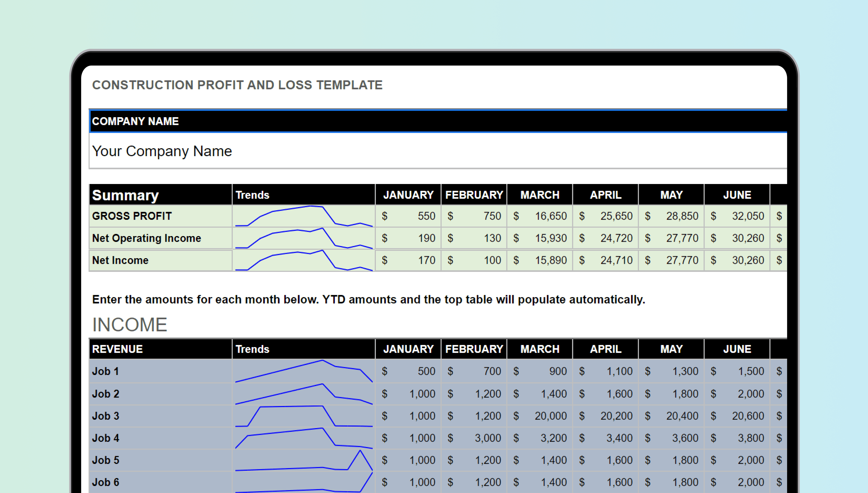Select the Your Company Name input cell
The image size is (868, 493).
click(x=438, y=151)
